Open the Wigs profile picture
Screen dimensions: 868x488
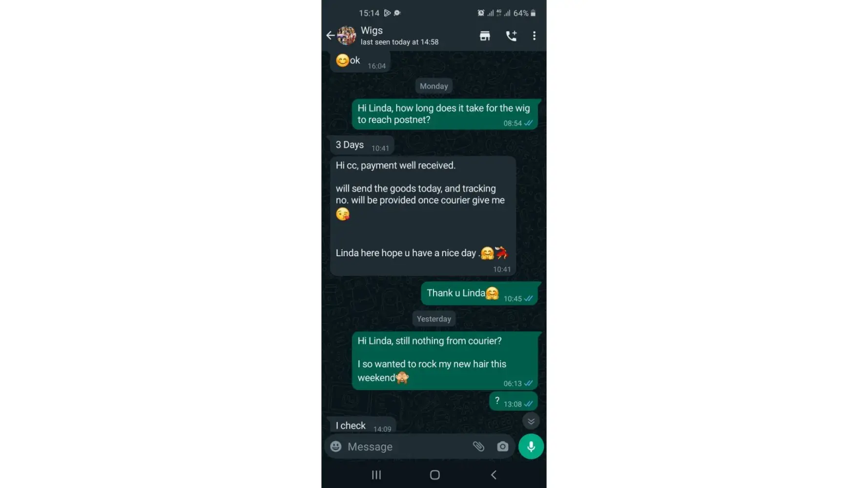(347, 36)
